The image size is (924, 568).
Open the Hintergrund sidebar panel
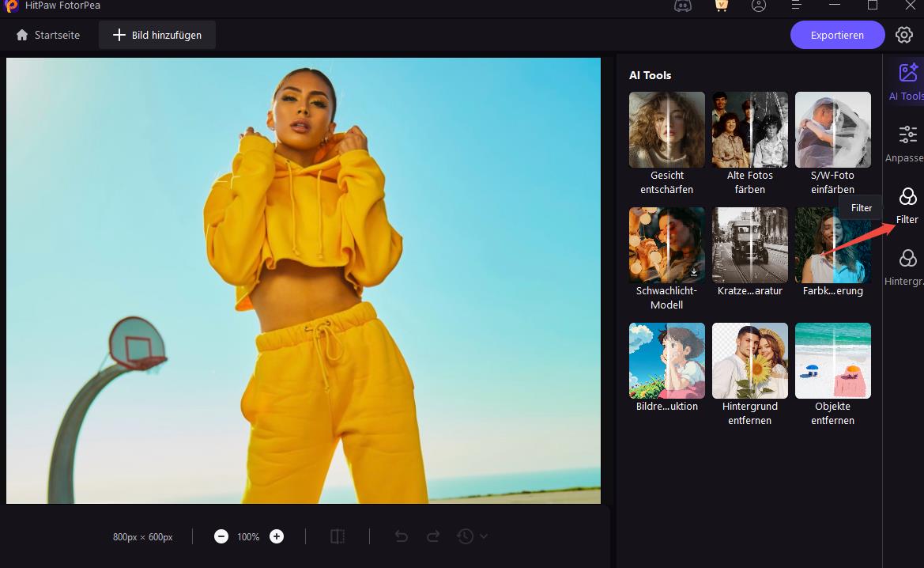pos(907,267)
